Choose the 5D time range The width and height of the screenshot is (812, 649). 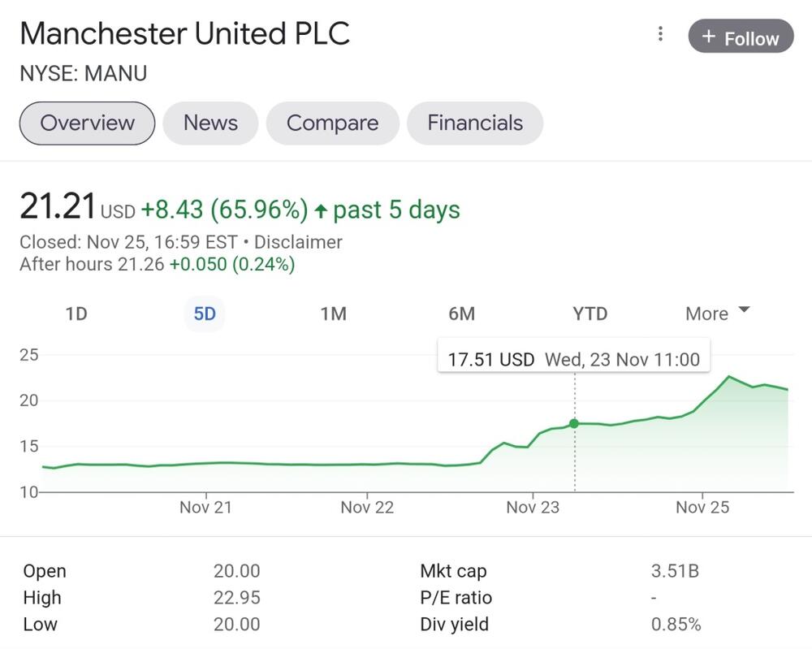(x=205, y=314)
